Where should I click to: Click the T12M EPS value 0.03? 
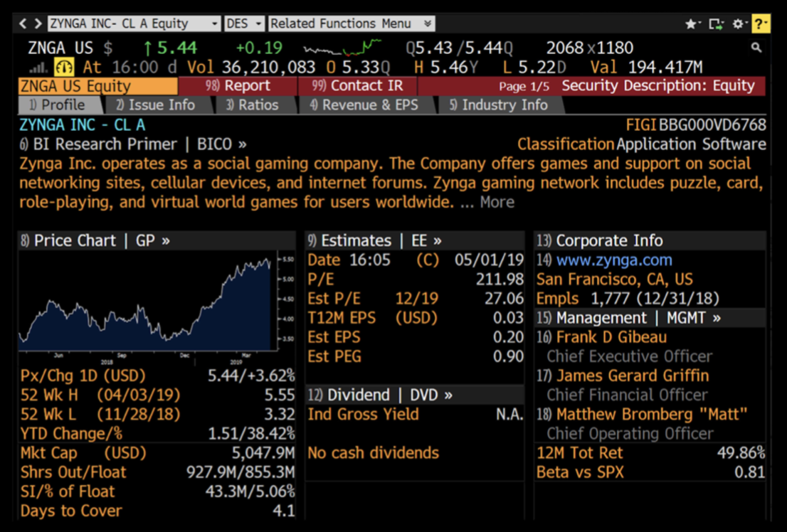[508, 318]
